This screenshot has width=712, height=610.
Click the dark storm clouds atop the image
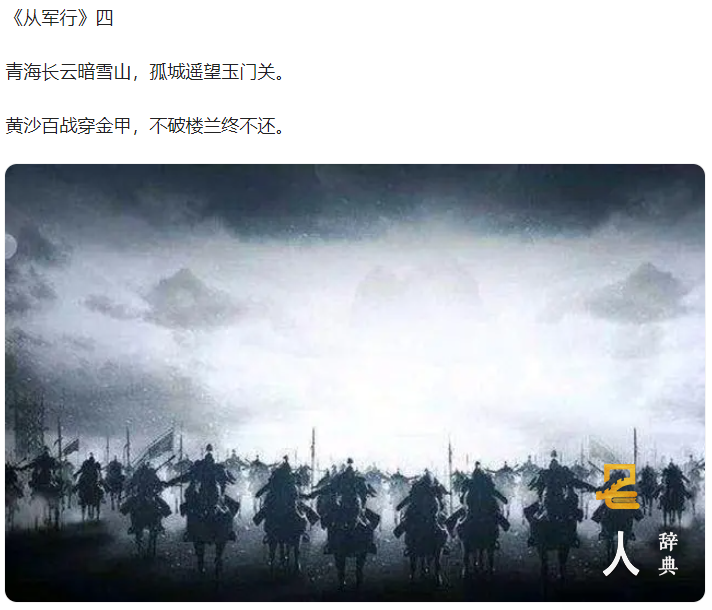355,200
